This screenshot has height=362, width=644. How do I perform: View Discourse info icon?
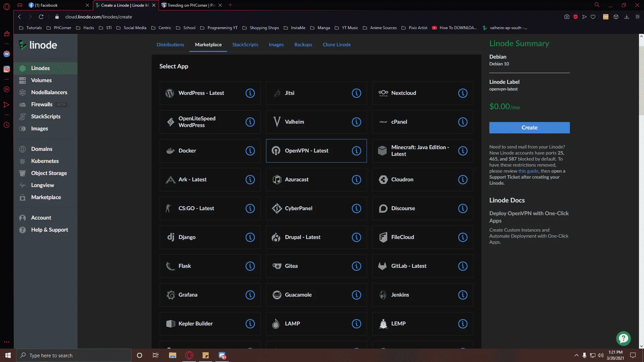(463, 208)
